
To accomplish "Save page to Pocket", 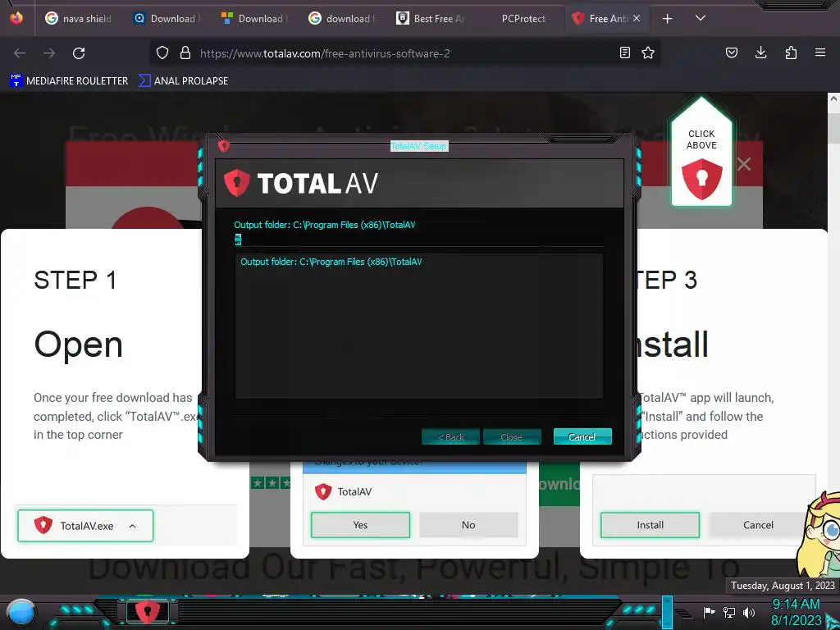I will click(x=732, y=52).
